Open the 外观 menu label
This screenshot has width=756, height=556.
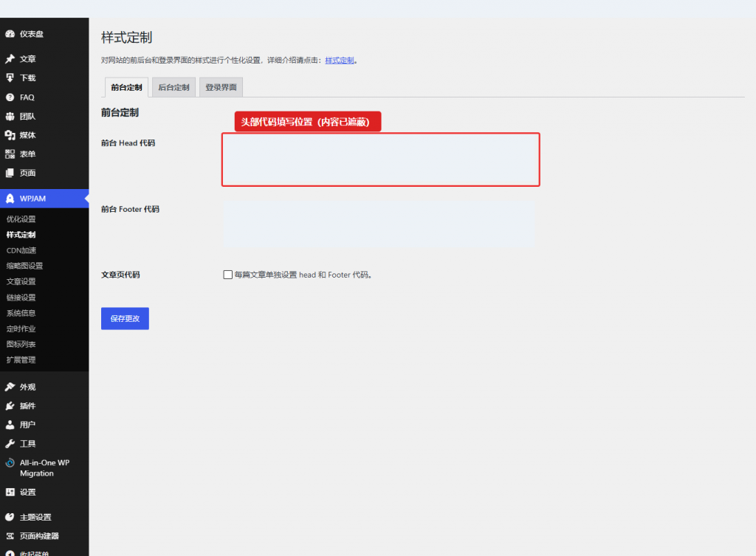coord(28,387)
